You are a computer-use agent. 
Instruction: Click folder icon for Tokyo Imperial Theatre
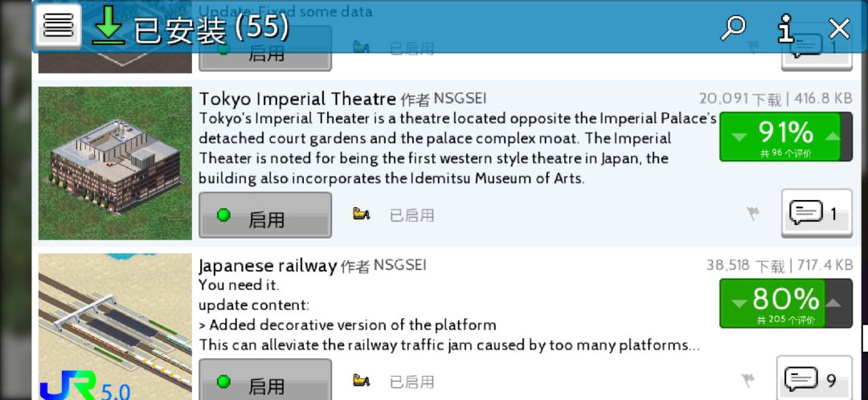pyautogui.click(x=361, y=214)
